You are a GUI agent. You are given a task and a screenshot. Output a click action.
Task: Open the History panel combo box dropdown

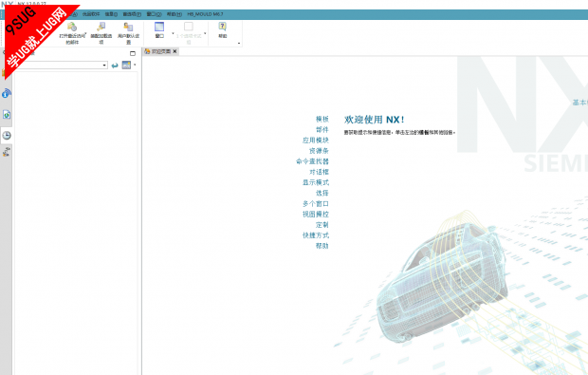(104, 66)
